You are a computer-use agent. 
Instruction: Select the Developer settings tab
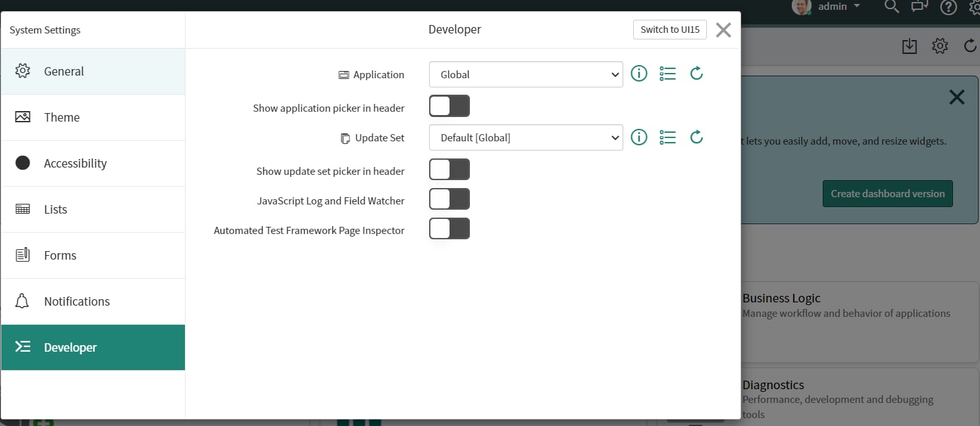click(93, 347)
